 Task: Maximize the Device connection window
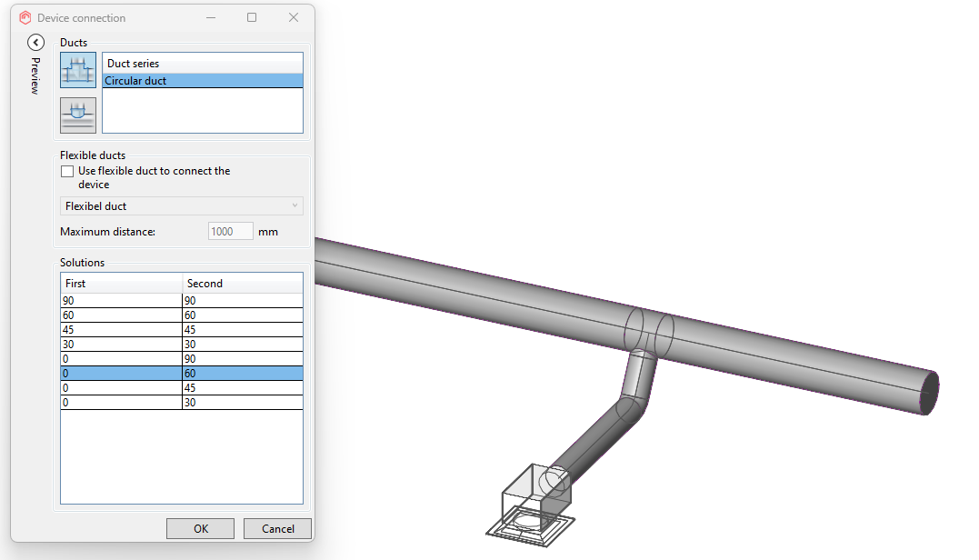252,17
